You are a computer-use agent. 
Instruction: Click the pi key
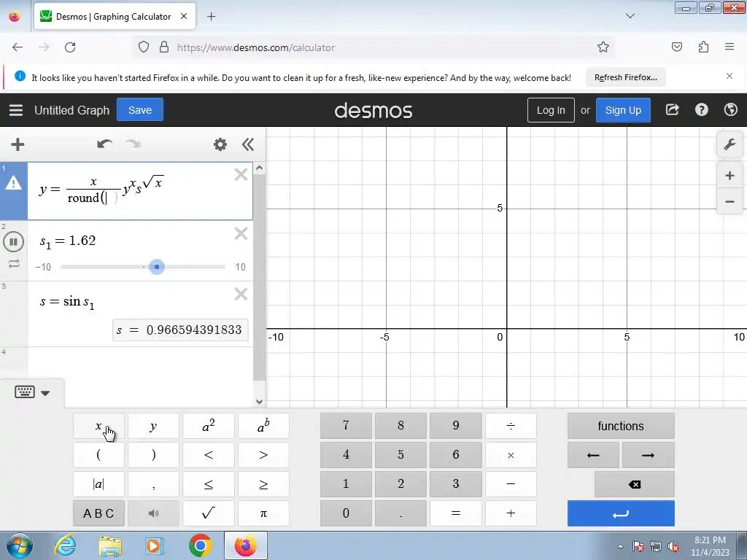(x=263, y=513)
